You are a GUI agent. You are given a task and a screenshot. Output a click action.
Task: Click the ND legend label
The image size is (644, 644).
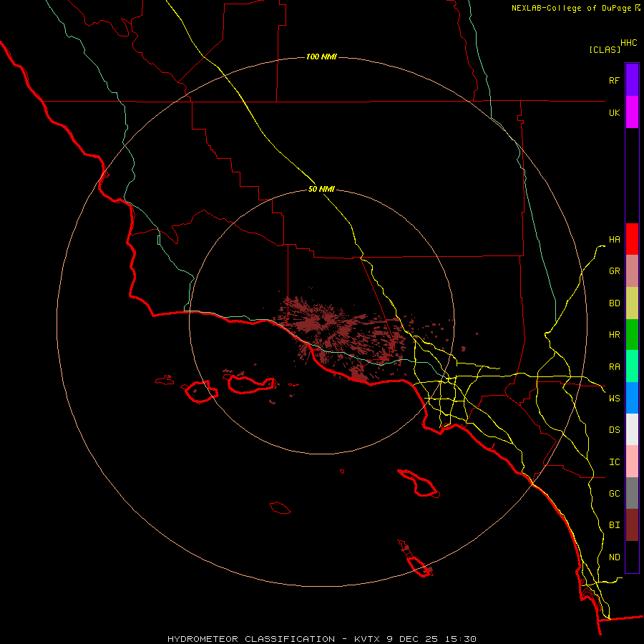[x=614, y=557]
